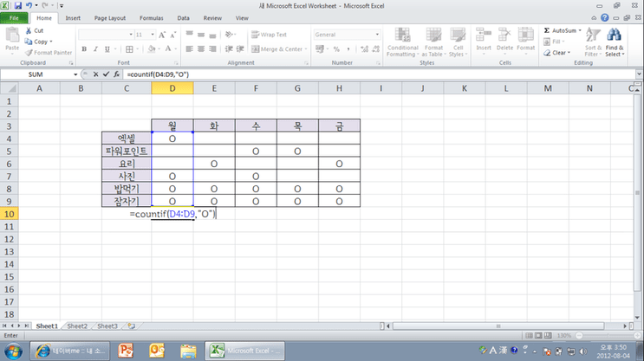Click the zoom slider in status bar
The height and width of the screenshot is (361, 644).
coord(579,336)
